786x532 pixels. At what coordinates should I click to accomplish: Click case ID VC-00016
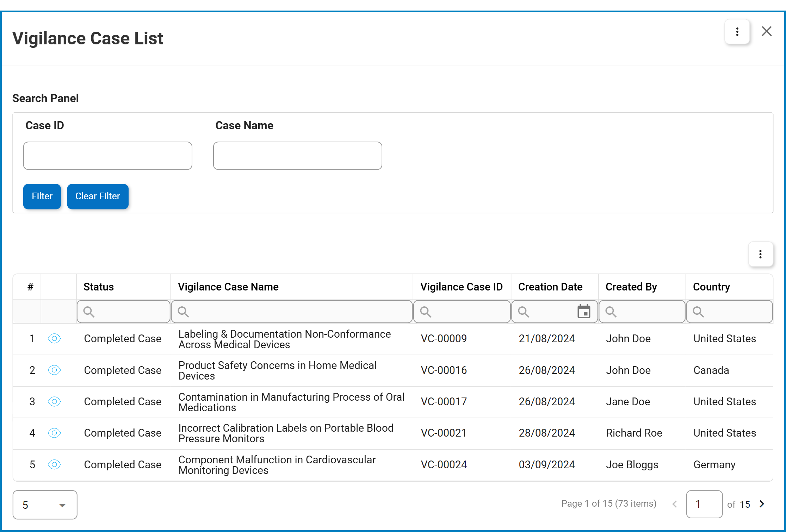point(444,370)
